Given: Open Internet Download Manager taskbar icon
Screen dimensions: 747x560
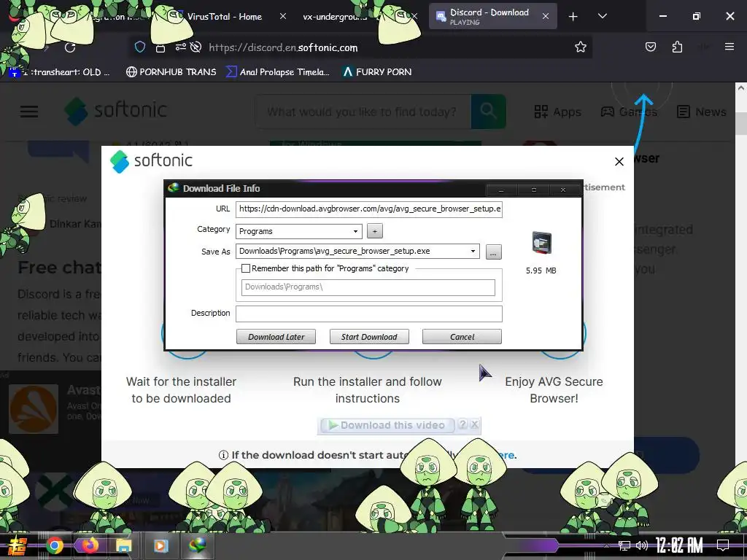Looking at the screenshot, I should 197,545.
